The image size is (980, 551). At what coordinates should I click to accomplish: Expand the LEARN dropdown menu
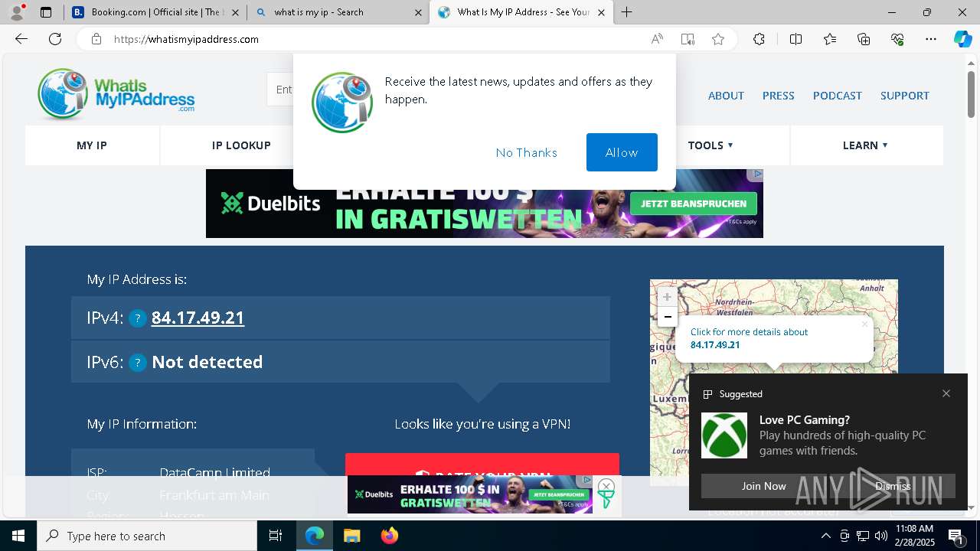click(865, 145)
